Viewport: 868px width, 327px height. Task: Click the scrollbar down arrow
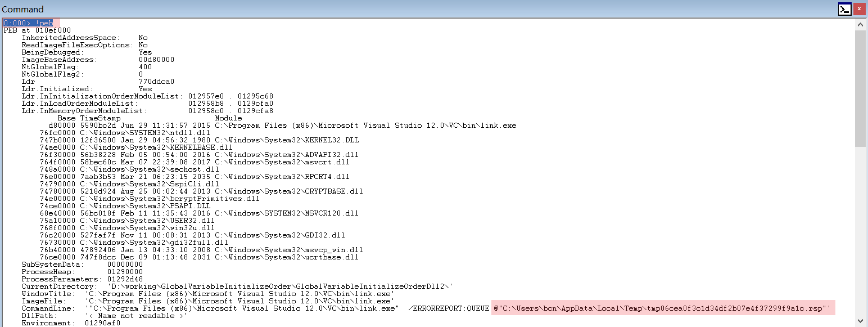pos(860,321)
